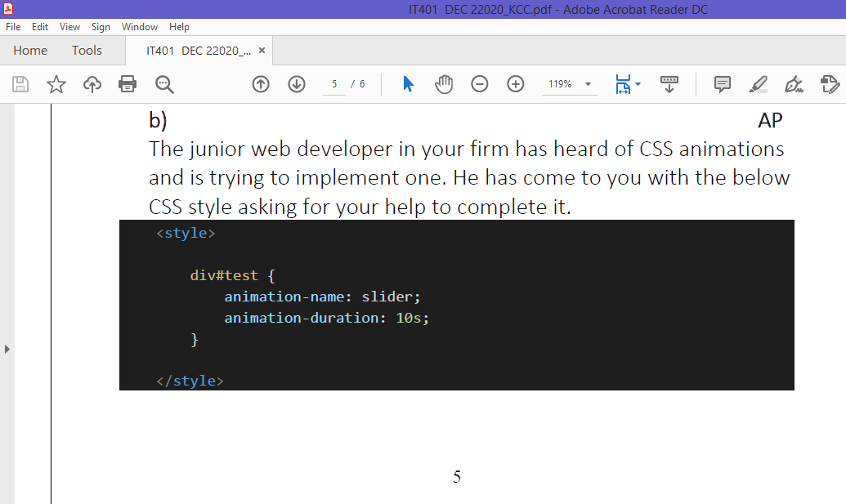Click the page number field
Viewport: 846px width, 504px height.
333,83
